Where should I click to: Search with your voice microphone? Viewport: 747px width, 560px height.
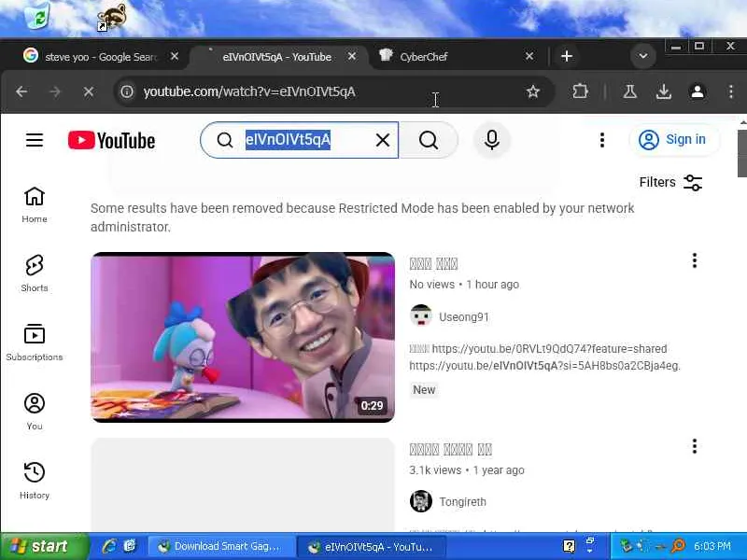pyautogui.click(x=492, y=140)
